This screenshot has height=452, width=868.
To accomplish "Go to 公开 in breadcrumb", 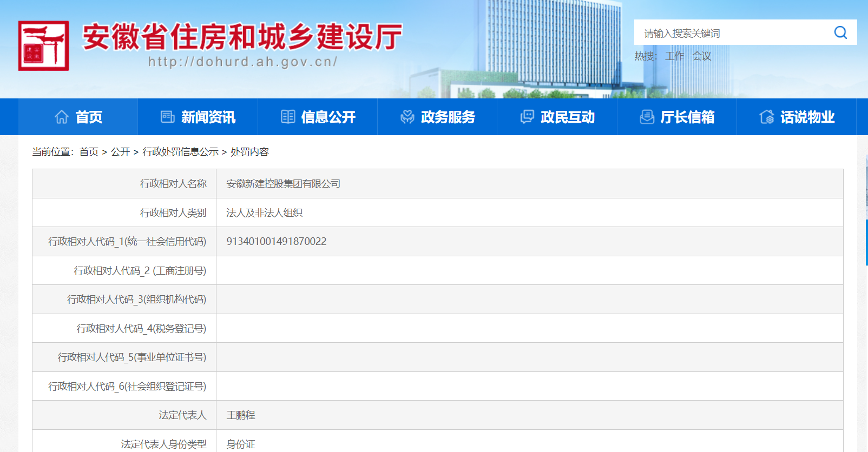I will [x=120, y=152].
